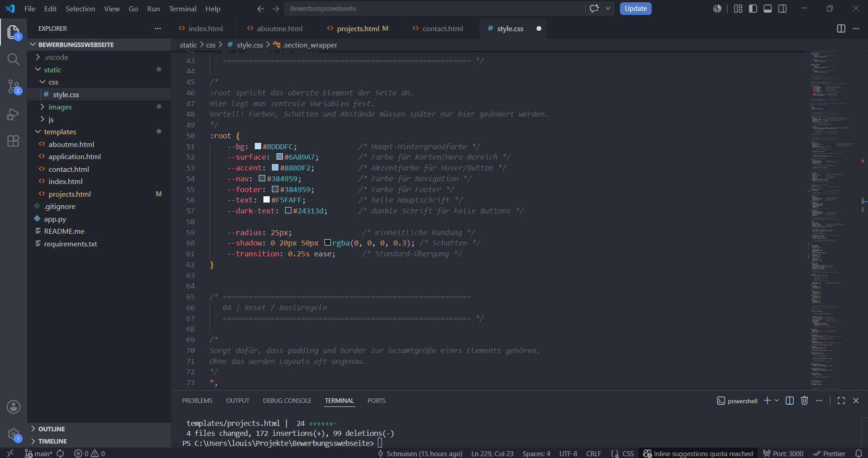868x458 pixels.
Task: Switch to the DEBUG CONSOLE panel tab
Action: [287, 401]
